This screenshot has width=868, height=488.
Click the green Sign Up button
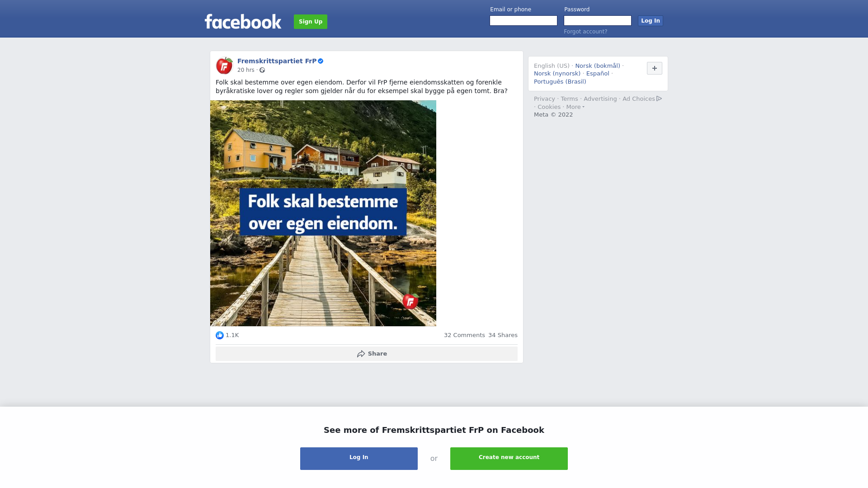click(311, 22)
